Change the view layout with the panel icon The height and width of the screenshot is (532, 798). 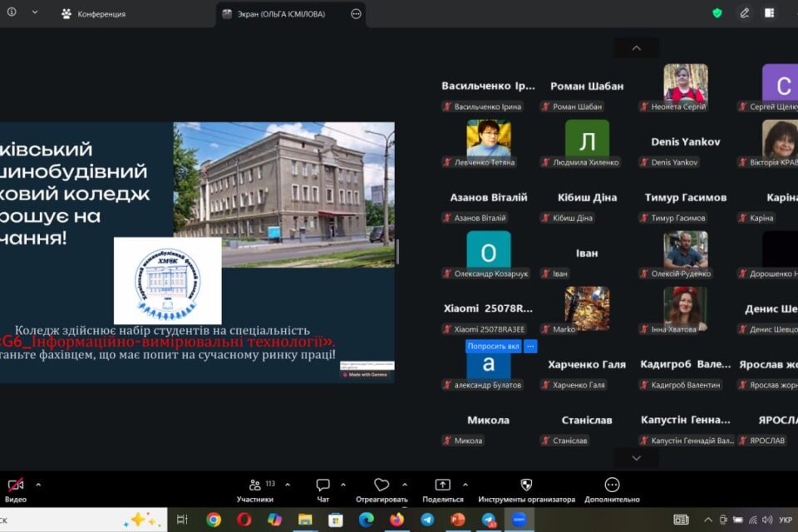click(x=770, y=13)
